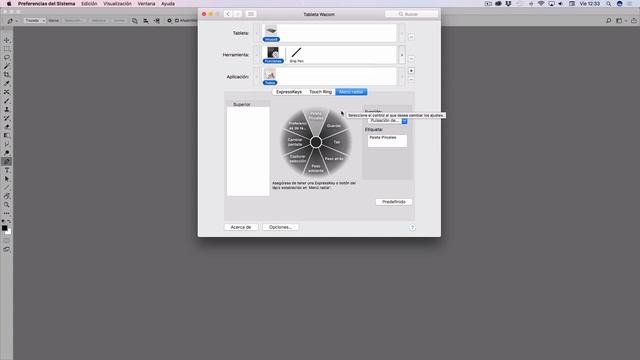
Task: Select the Todas application item
Action: [x=270, y=77]
